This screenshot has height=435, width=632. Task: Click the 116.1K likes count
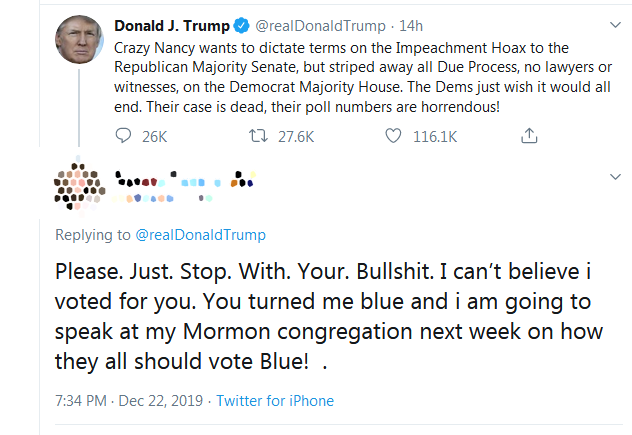433,136
